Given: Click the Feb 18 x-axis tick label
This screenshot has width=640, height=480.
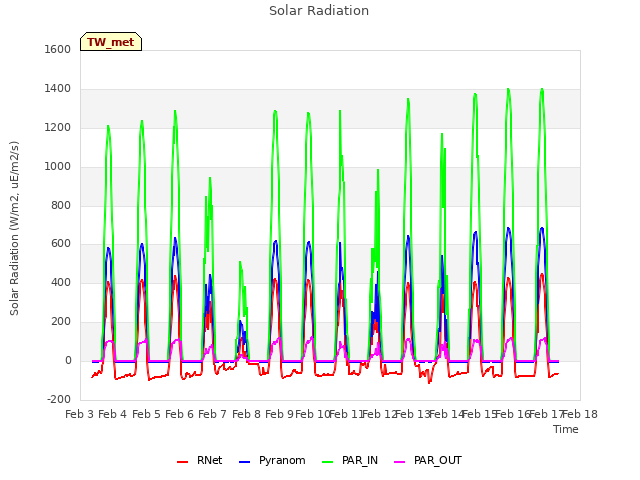Looking at the screenshot, I should [x=580, y=414].
